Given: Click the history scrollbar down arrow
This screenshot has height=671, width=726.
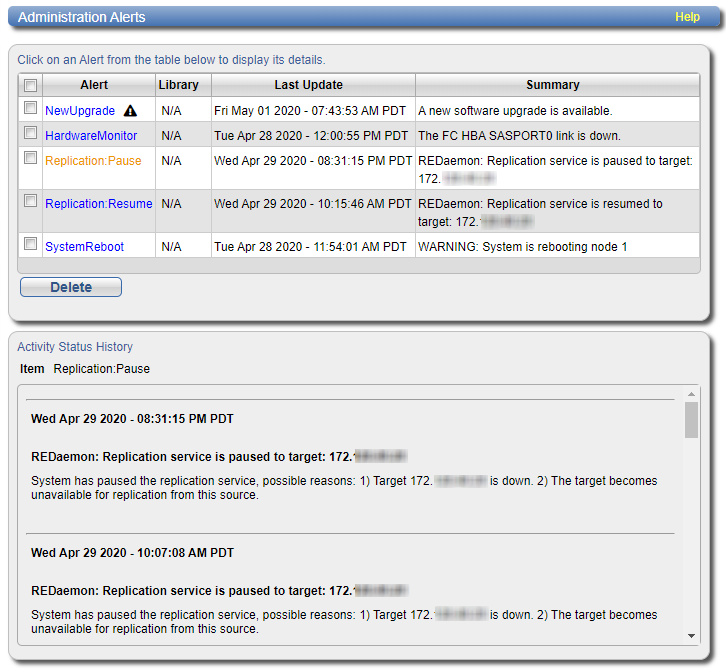Looking at the screenshot, I should point(691,635).
